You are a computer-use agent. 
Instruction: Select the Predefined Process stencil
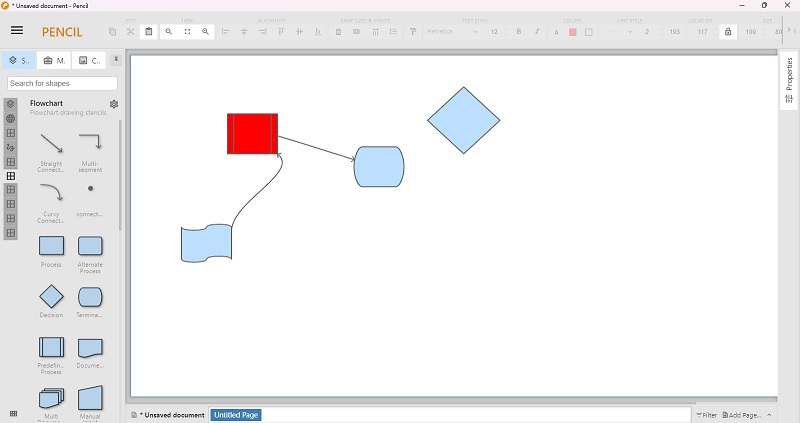tap(51, 355)
